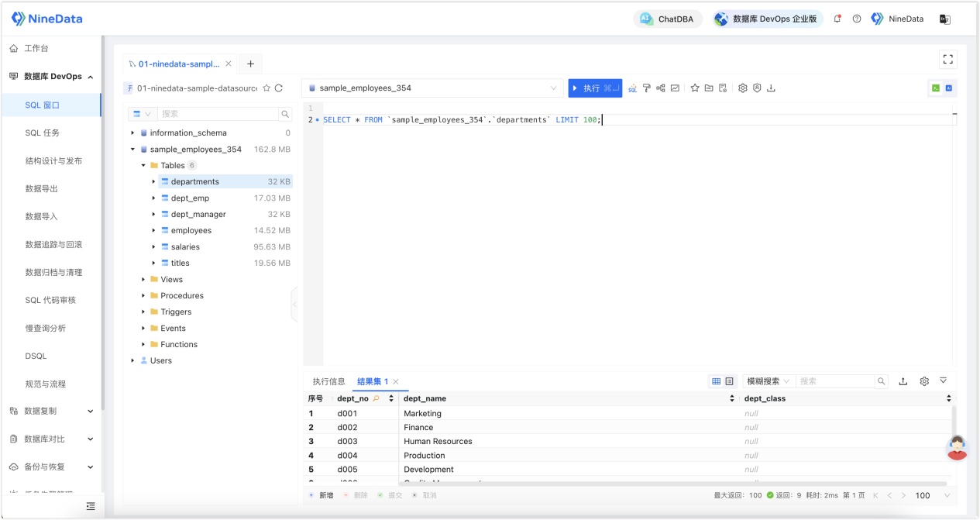The height and width of the screenshot is (520, 980).
Task: Open the NineData account menu
Action: pyautogui.click(x=898, y=19)
